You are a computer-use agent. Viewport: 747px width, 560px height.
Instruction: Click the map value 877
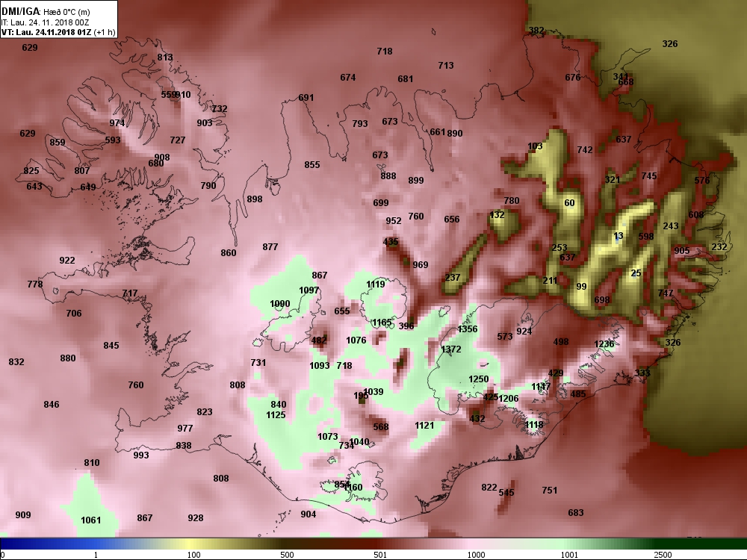pyautogui.click(x=270, y=246)
